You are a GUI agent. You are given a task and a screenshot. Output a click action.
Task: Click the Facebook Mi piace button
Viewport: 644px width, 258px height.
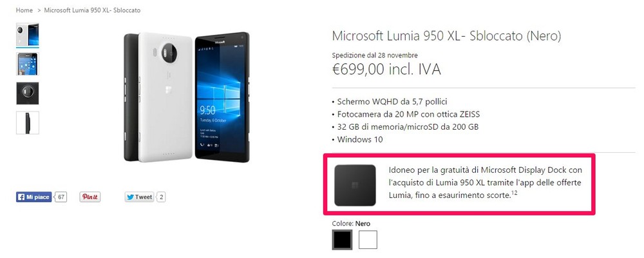[x=33, y=197]
